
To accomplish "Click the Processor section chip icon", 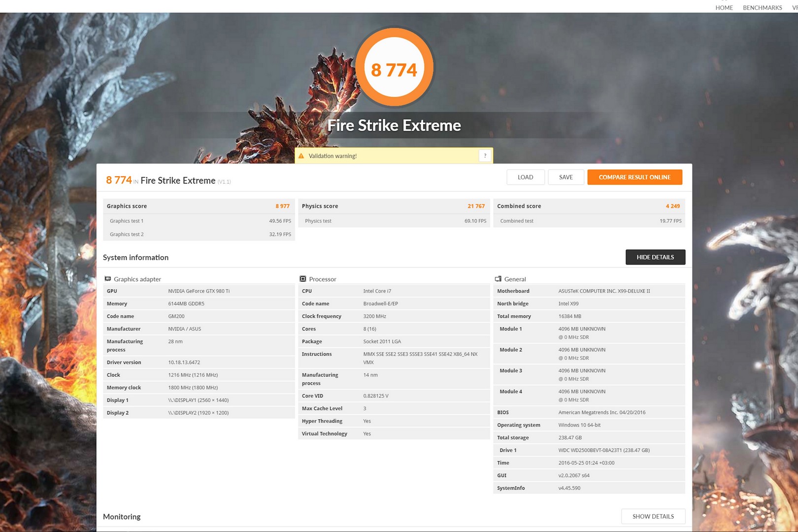I will [x=302, y=279].
